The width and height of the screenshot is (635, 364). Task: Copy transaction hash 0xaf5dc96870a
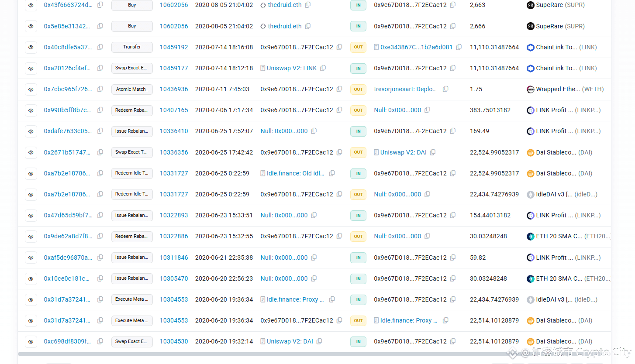point(100,258)
